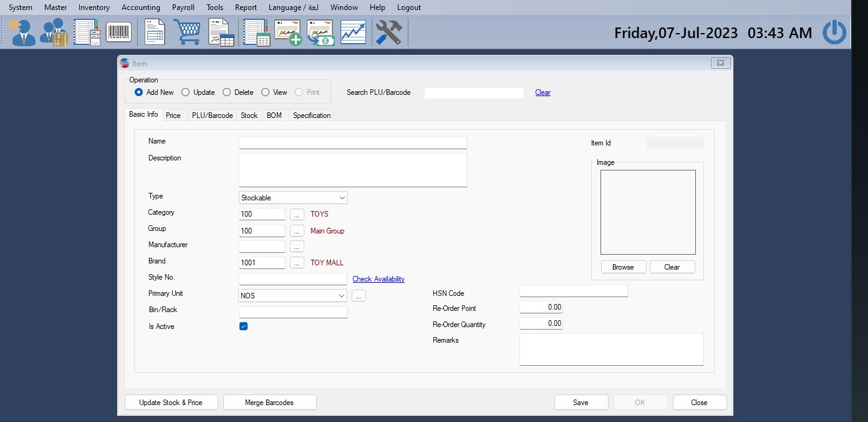Open the Accounting menu
Viewport: 868px width, 422px height.
coord(141,7)
